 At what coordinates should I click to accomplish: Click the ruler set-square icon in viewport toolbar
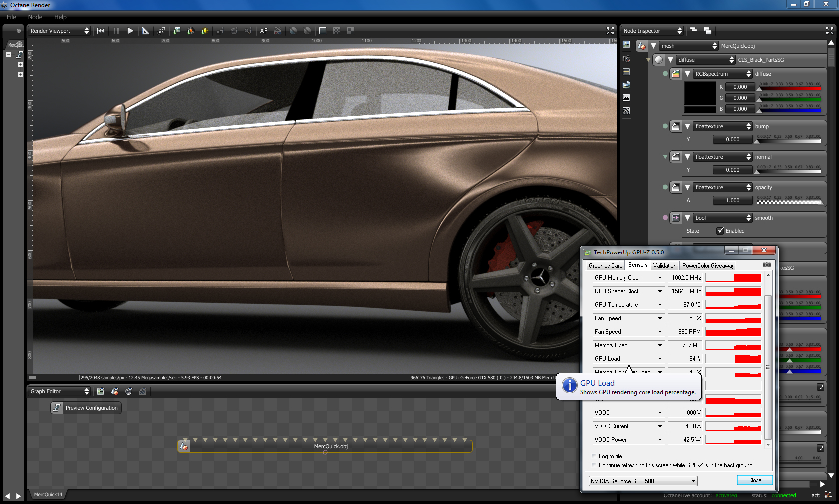pyautogui.click(x=145, y=31)
